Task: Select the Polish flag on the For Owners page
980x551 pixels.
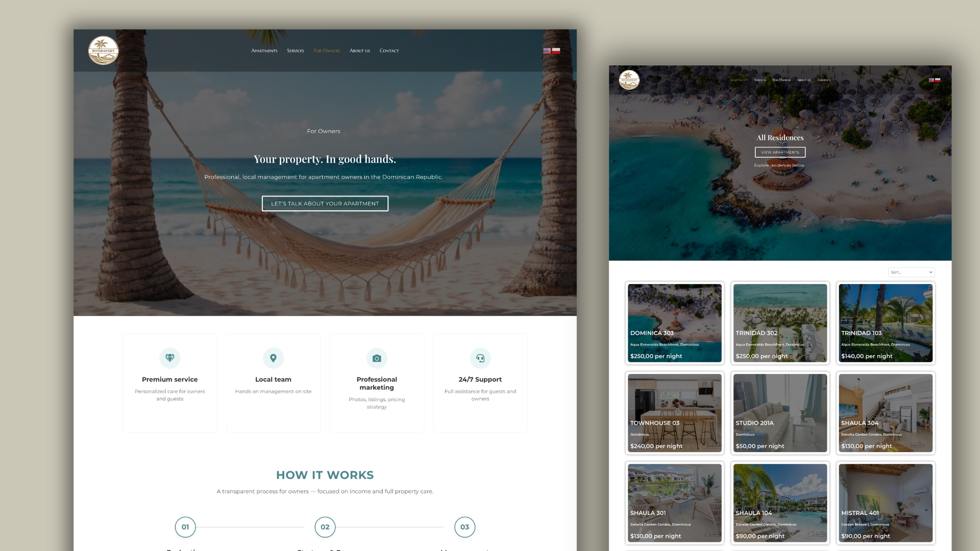Action: pyautogui.click(x=556, y=51)
